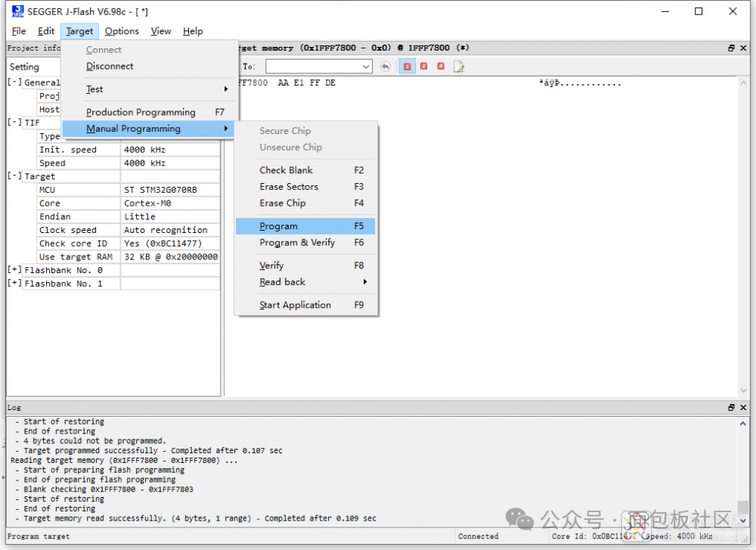Viewport: 756px width, 550px height.
Task: Expand Flashbank No. 0
Action: pos(14,270)
